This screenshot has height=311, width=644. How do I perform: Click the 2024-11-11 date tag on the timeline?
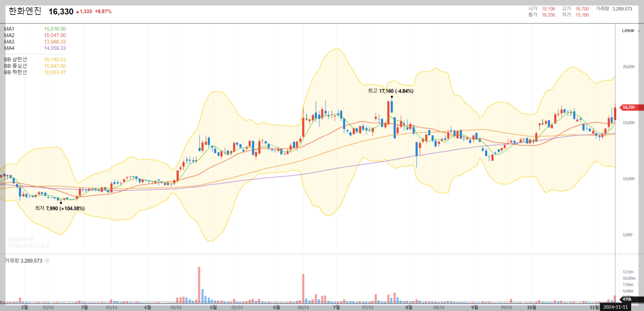[615, 307]
